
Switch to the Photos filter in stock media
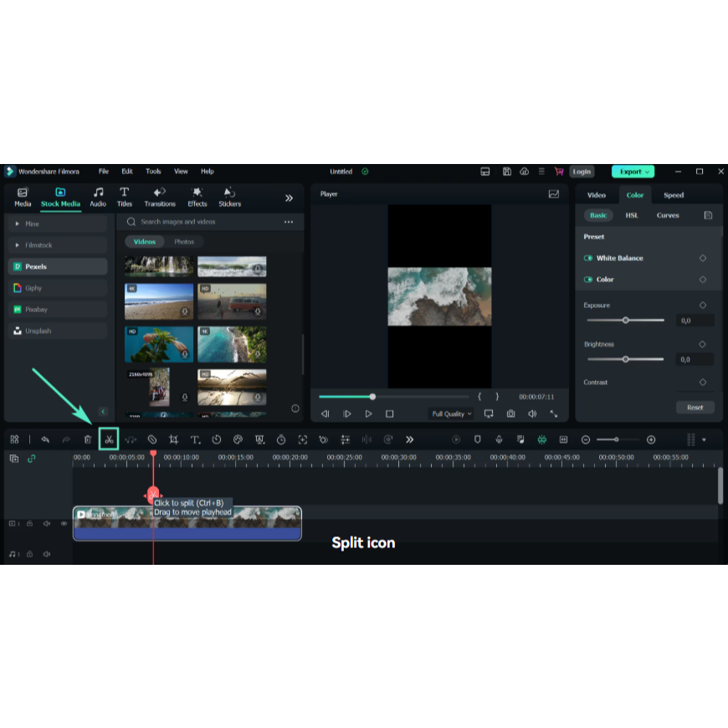click(184, 241)
